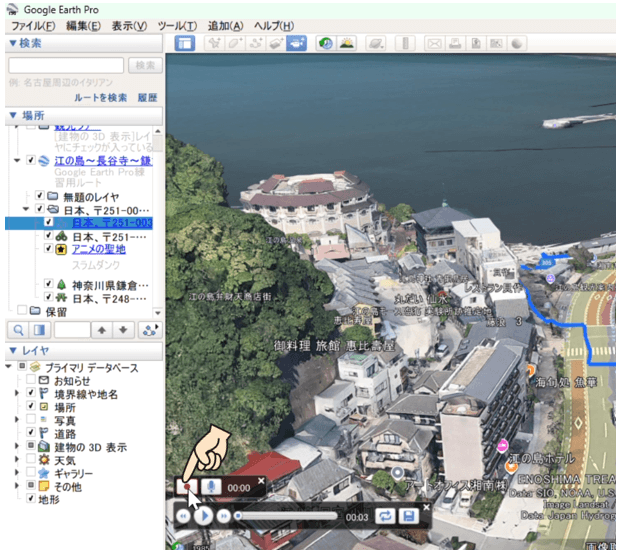
Task: Click the red record tour button
Action: (185, 487)
